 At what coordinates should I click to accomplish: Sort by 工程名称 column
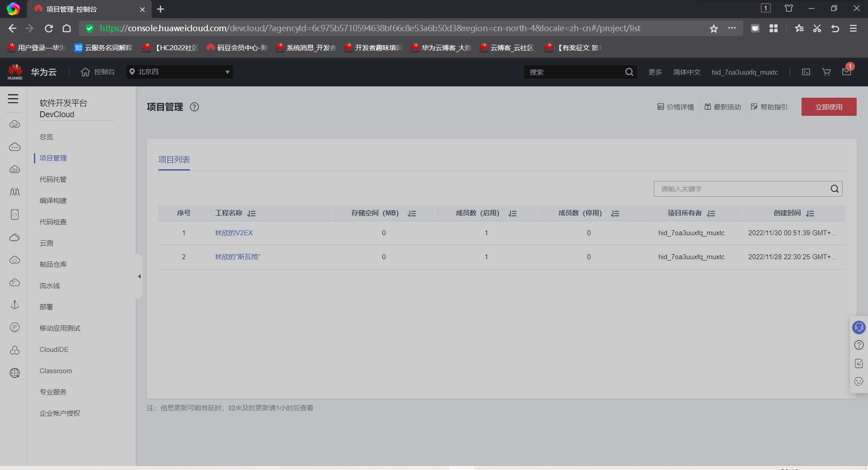click(252, 213)
